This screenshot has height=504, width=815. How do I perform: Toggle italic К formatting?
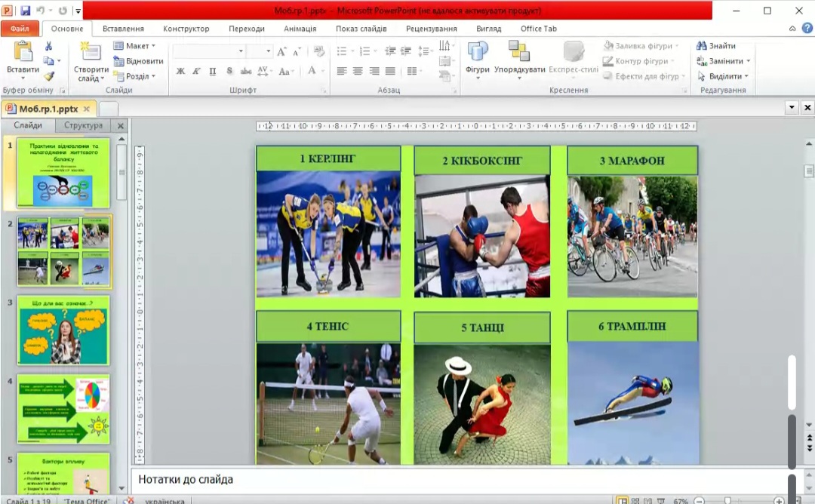(196, 72)
